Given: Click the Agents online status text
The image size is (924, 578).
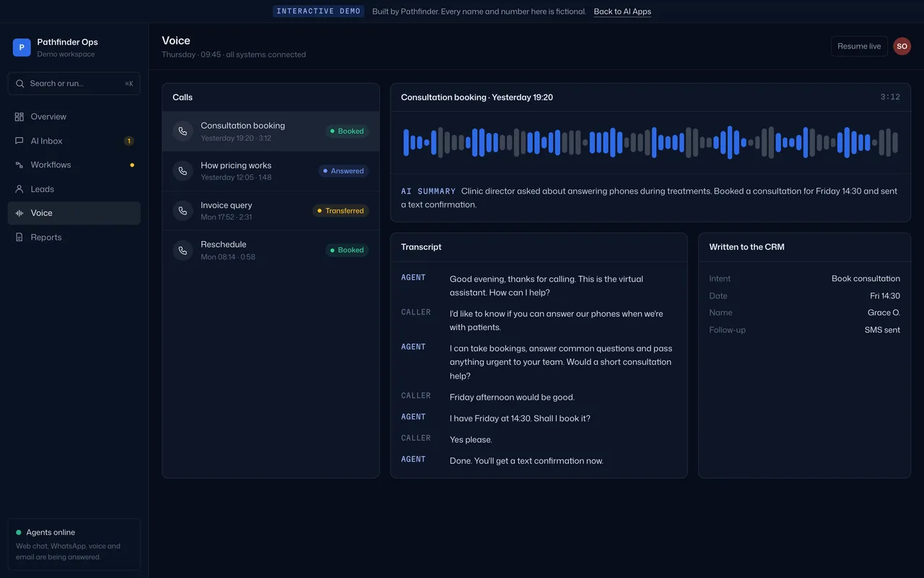Looking at the screenshot, I should pos(51,532).
